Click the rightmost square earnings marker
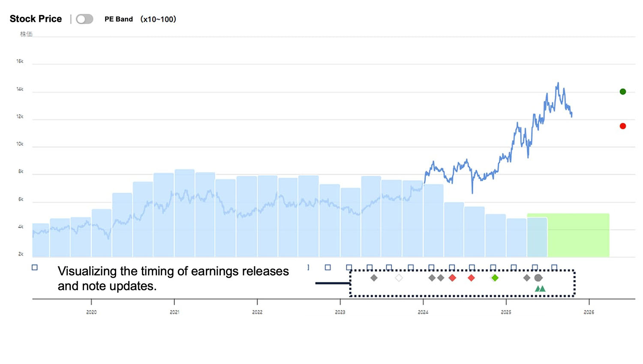Viewport: 643px width, 364px height. (554, 268)
